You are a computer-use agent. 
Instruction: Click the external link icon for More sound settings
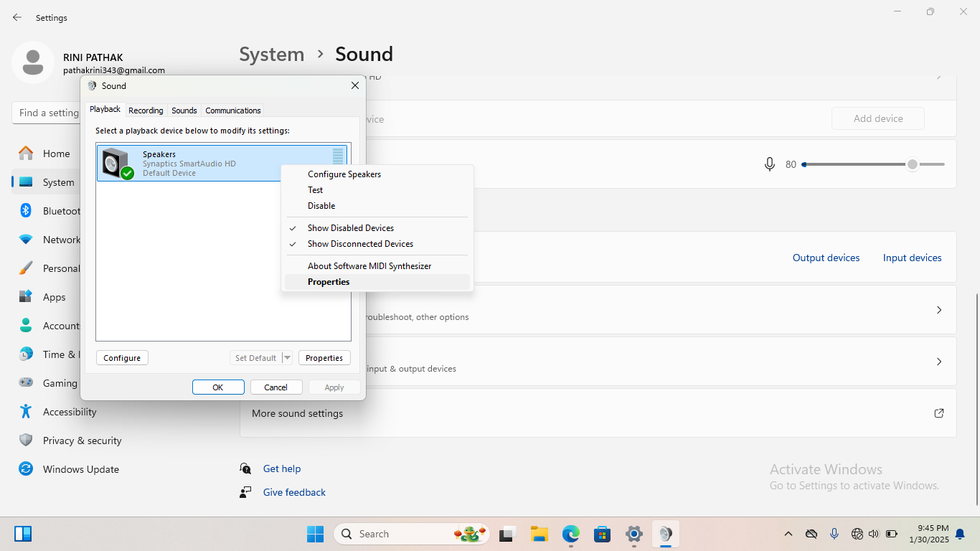pyautogui.click(x=938, y=413)
